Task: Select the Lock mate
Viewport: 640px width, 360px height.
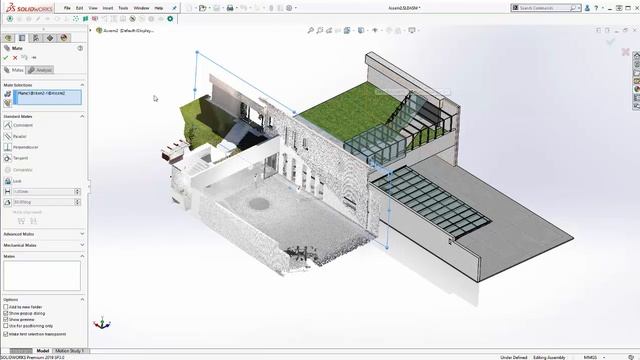Action: tap(13, 181)
